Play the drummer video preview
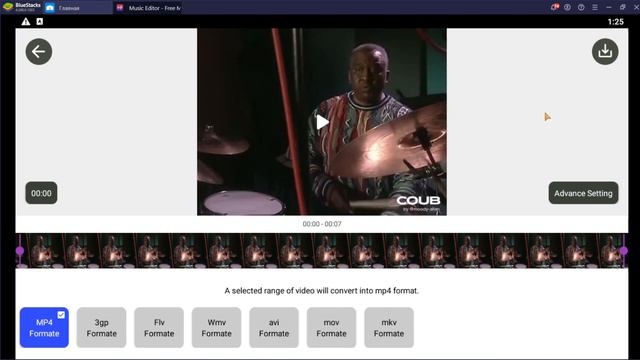640x360 pixels. click(322, 122)
